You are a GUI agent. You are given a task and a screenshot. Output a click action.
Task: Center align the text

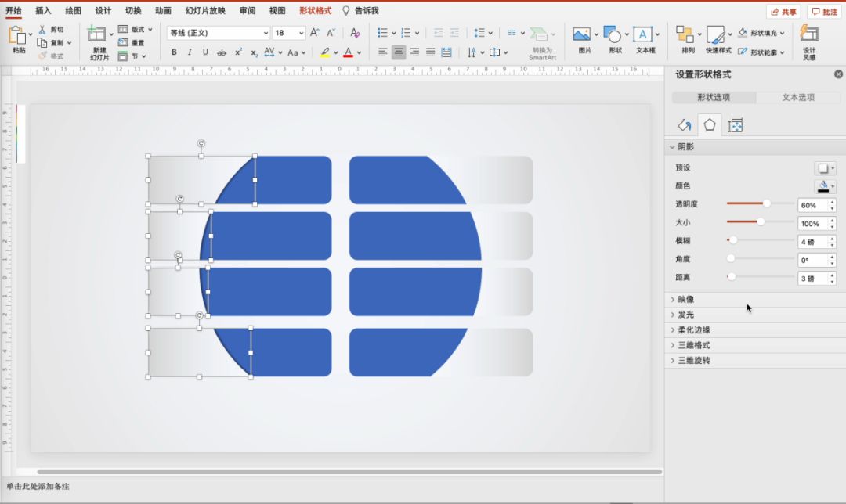[399, 52]
